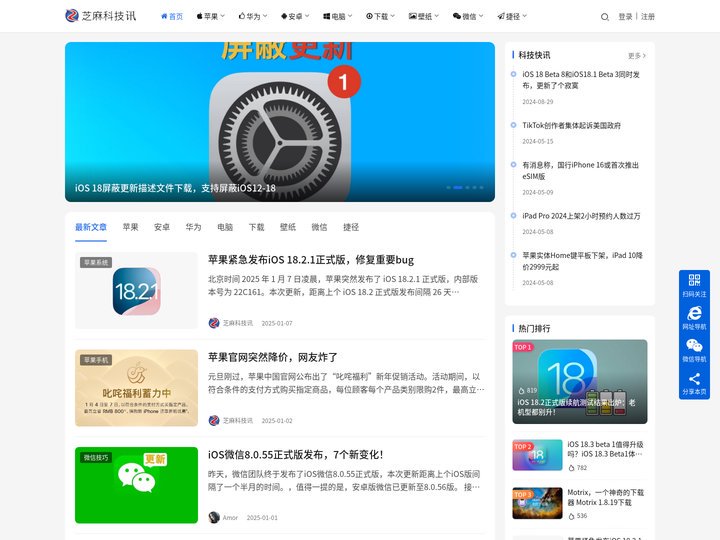Click 芝麻科技讯 author avatar on 2025-01-02 post
Screen dimensions: 720x540
click(x=214, y=420)
